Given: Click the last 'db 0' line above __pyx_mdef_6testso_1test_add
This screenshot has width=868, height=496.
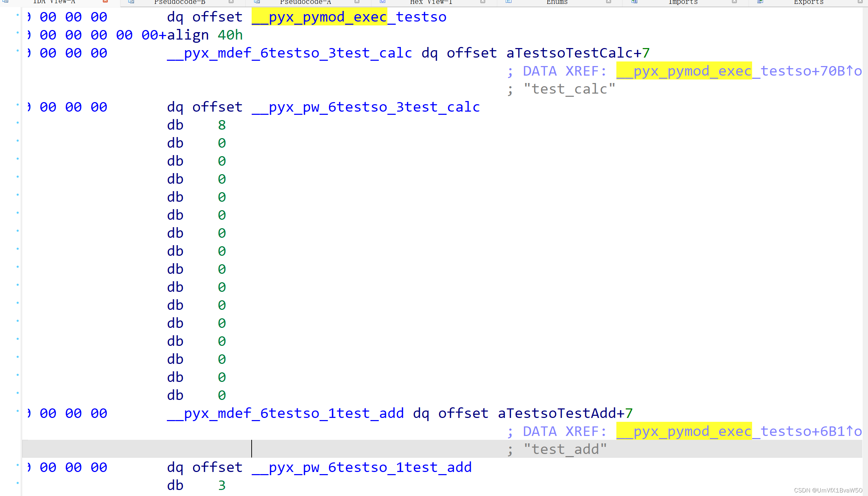Looking at the screenshot, I should click(x=196, y=395).
